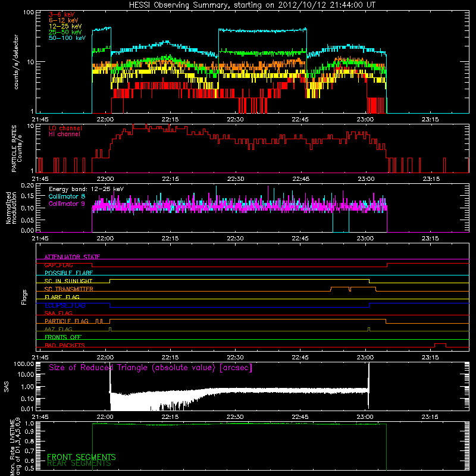Image resolution: width=476 pixels, height=476 pixels.
Task: Click the Flags axis label
Action: [24, 297]
